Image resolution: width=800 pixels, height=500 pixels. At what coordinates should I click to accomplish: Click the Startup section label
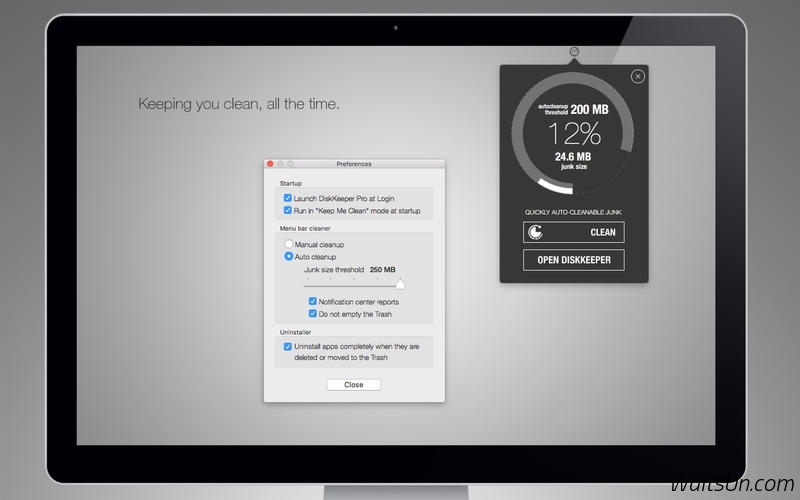[290, 183]
